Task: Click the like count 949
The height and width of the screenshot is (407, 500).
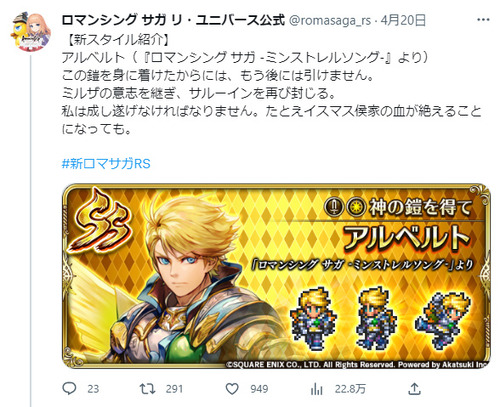Action: [259, 389]
